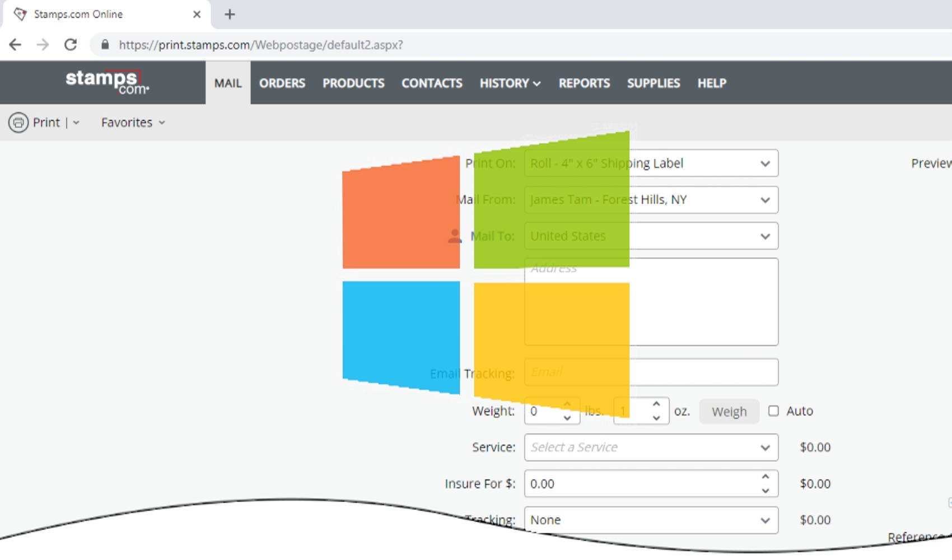
Task: Open the SUPPLIES tab
Action: 654,83
